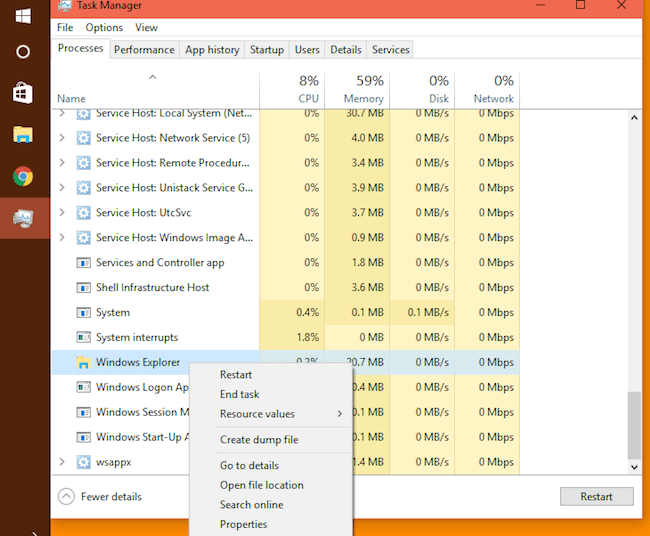This screenshot has height=536, width=650.
Task: Click the Fewer details link
Action: (x=111, y=497)
